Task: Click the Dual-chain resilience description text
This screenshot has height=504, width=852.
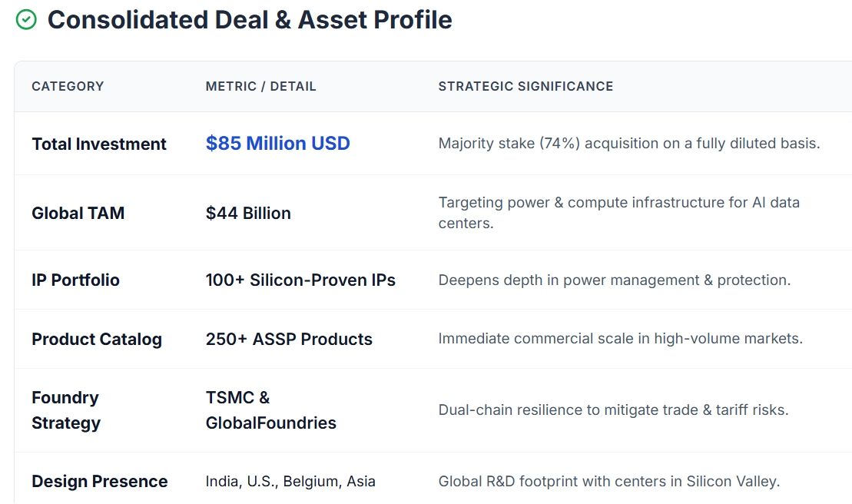Action: [x=613, y=410]
